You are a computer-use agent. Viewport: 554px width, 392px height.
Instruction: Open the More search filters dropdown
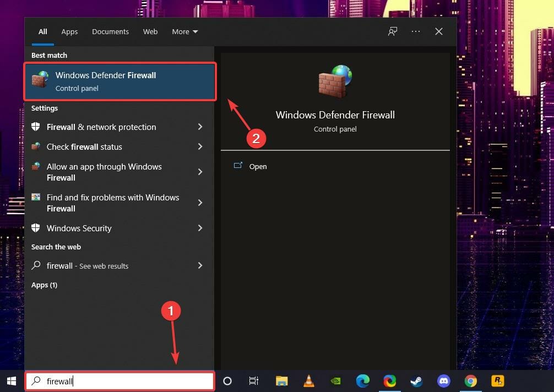click(x=185, y=31)
